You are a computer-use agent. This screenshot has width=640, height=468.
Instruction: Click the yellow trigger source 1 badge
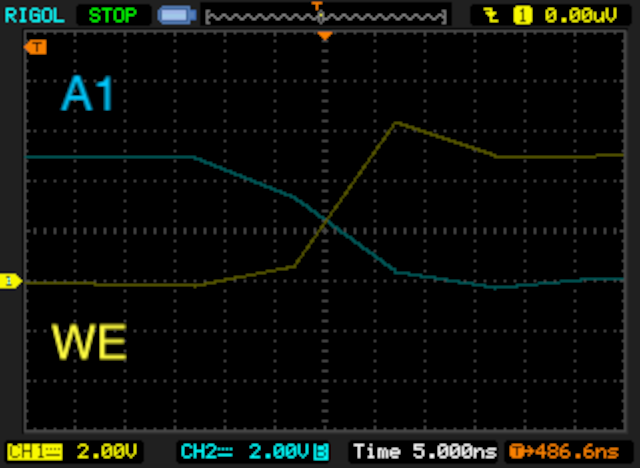(522, 16)
